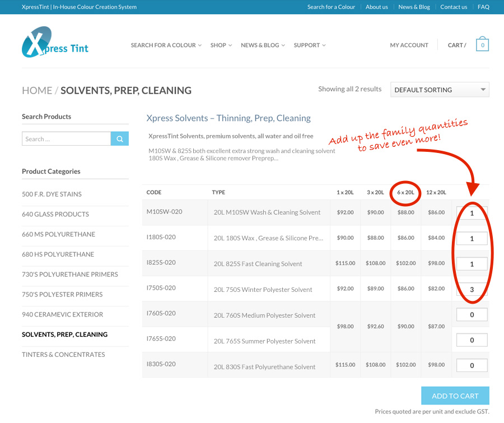Screen dimensions: 504x423
Task: Click the 12 x 20L column header
Action: click(x=436, y=192)
